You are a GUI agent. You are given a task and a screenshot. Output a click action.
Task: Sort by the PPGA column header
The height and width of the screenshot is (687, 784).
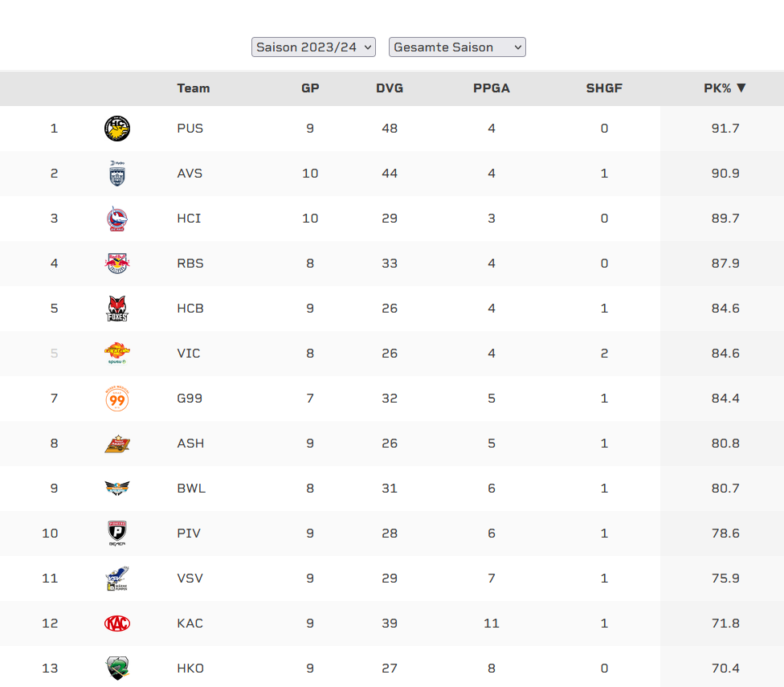click(x=492, y=88)
